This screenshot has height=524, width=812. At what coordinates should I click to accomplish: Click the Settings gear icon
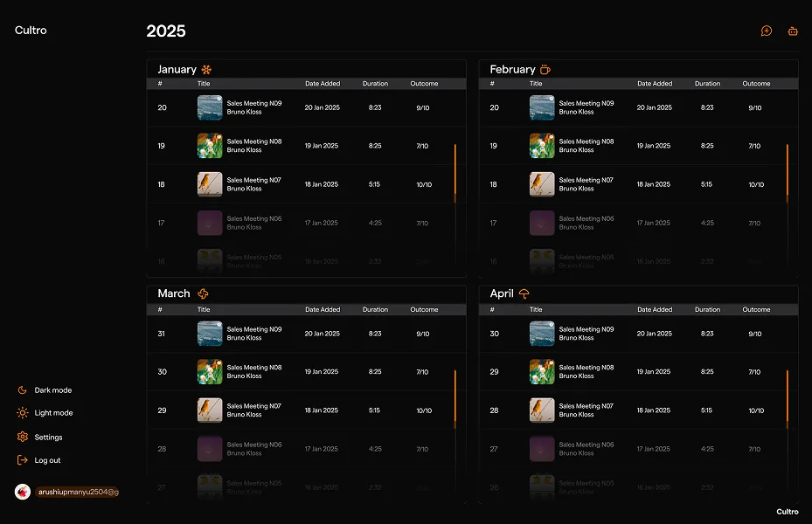pyautogui.click(x=23, y=437)
